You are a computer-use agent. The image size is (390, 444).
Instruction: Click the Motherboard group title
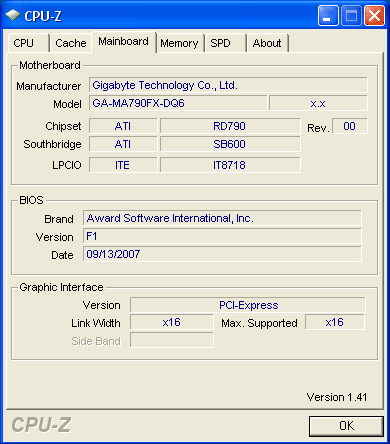pyautogui.click(x=50, y=65)
